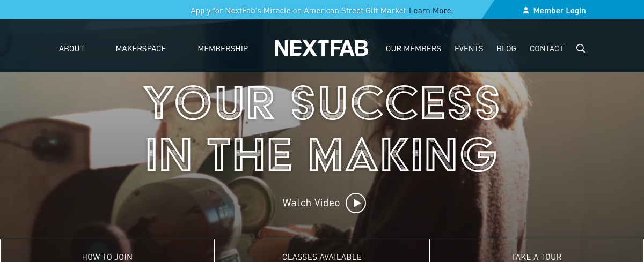Go home via the NEXTFAB logo

(x=321, y=48)
